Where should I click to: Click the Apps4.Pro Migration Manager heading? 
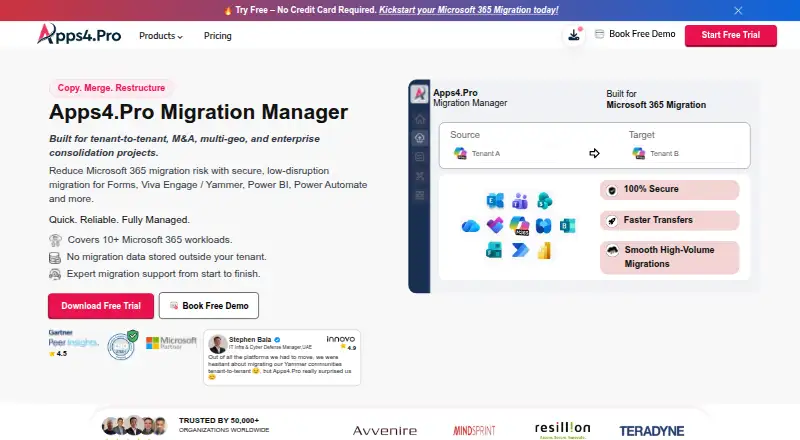pos(198,112)
